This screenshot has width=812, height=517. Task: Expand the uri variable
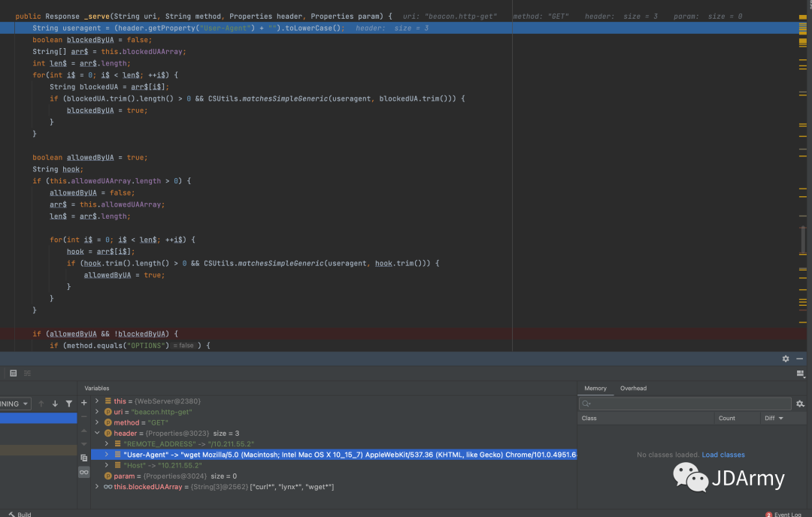point(97,412)
